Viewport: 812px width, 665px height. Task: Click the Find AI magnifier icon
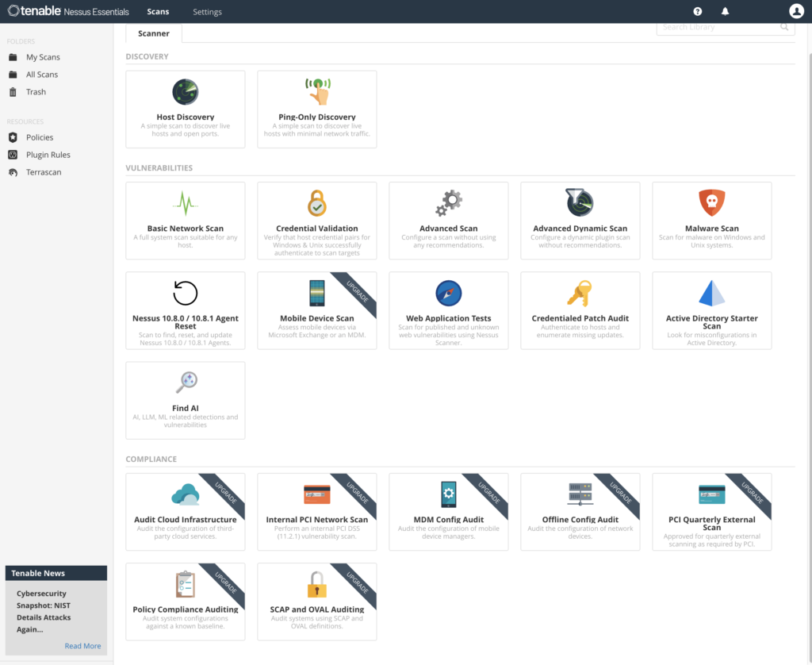pyautogui.click(x=186, y=382)
